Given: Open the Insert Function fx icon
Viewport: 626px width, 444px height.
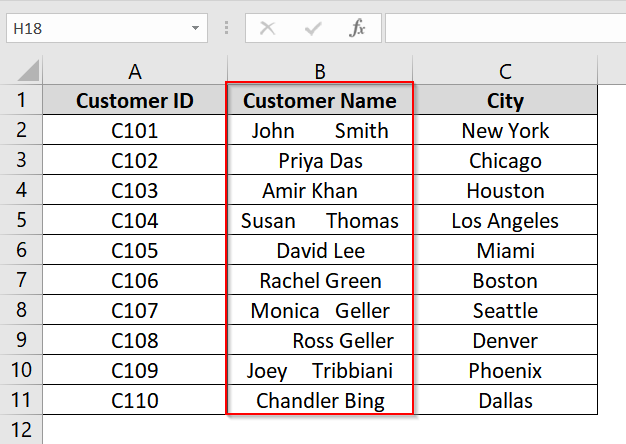Looking at the screenshot, I should point(357,28).
